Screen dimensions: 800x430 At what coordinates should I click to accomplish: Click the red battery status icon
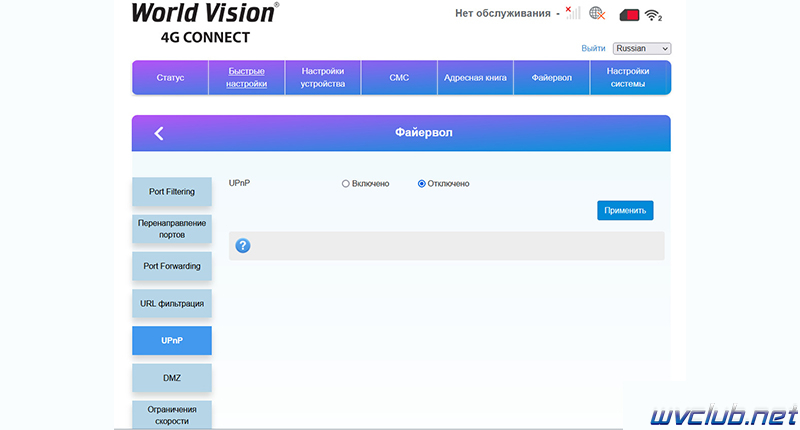click(630, 15)
